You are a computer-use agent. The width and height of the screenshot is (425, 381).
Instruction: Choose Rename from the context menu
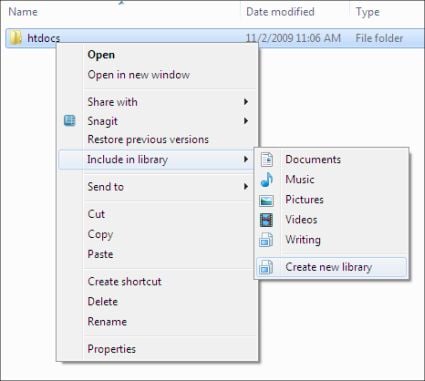pos(107,322)
